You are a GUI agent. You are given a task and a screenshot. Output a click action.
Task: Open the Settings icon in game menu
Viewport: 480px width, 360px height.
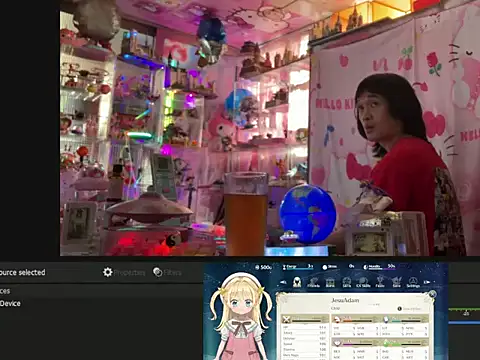point(413,282)
